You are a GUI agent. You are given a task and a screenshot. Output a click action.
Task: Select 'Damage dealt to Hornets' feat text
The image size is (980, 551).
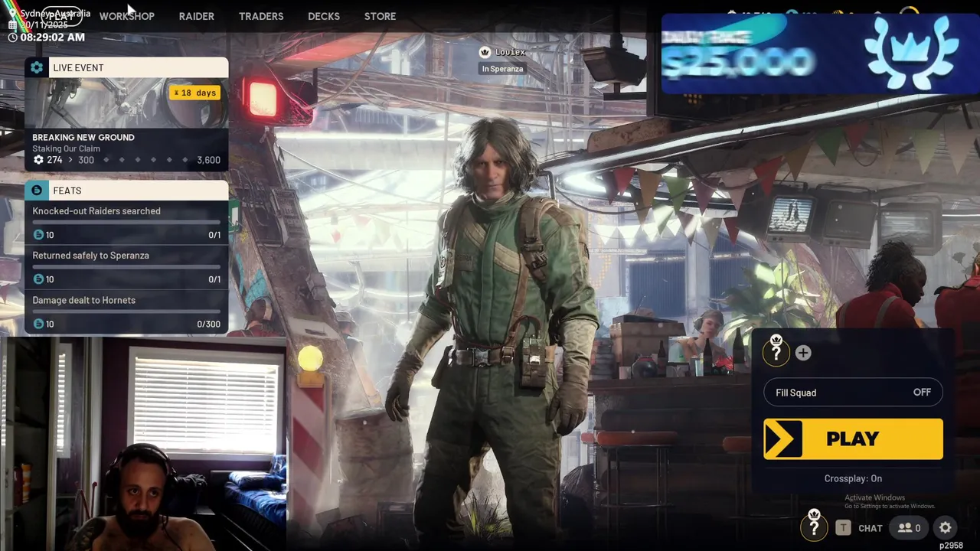[83, 300]
